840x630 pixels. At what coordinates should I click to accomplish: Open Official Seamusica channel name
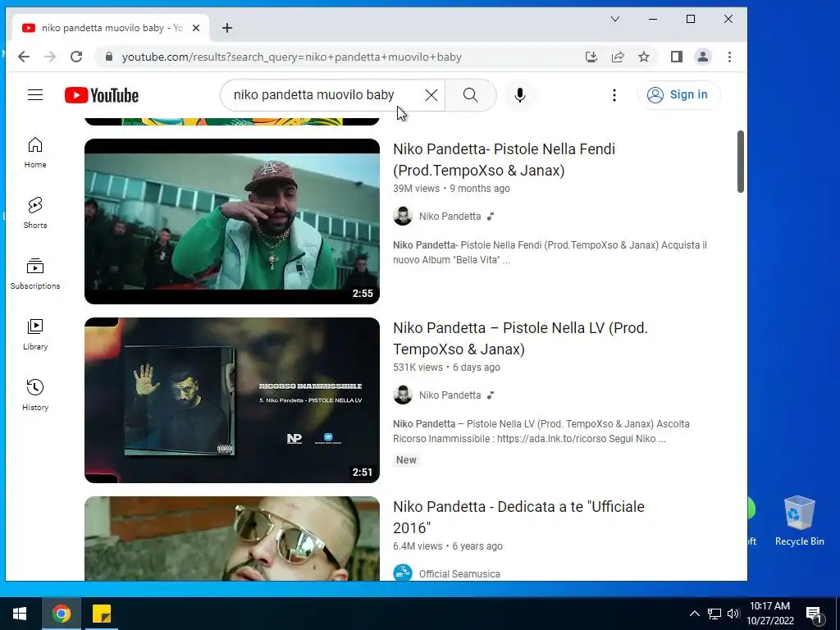point(459,573)
